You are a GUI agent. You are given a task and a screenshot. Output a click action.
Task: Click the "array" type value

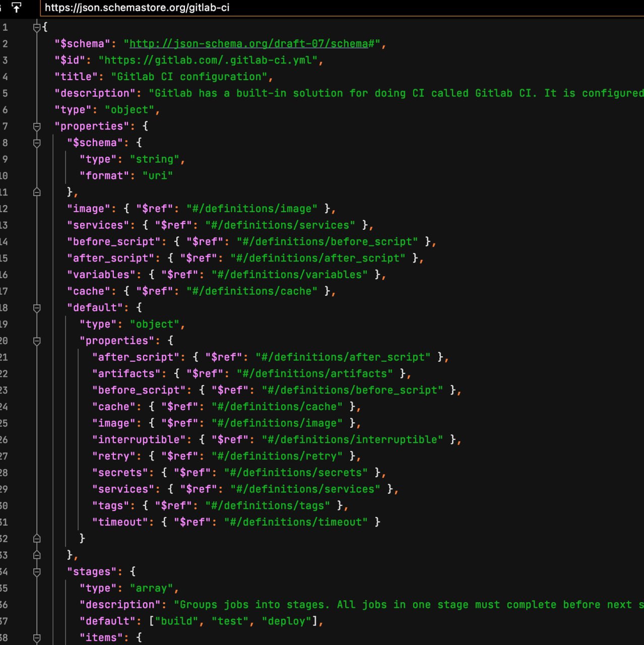pos(152,588)
